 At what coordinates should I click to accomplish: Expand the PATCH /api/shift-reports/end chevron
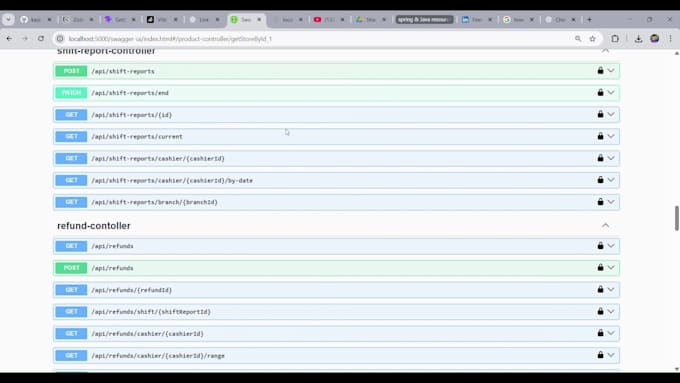coord(611,92)
